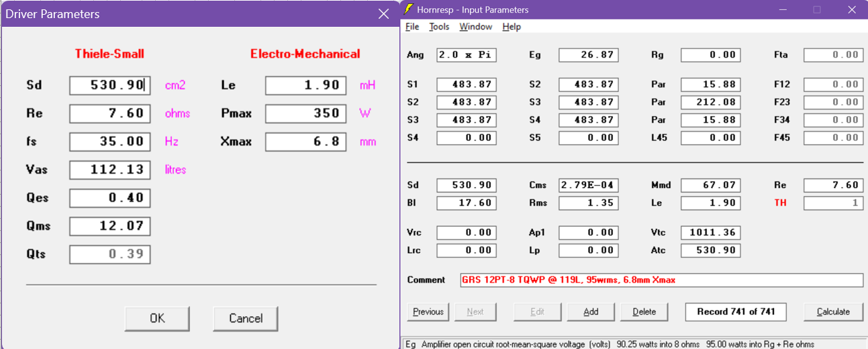Click the red Electro-Mechanical heading
Viewport: 868px width, 349px height.
point(305,54)
